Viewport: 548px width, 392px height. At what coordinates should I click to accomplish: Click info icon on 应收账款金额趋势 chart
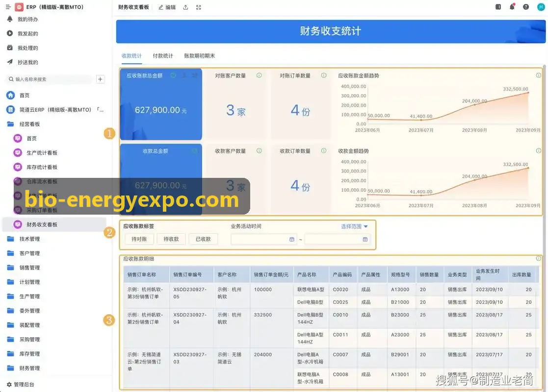[539, 75]
